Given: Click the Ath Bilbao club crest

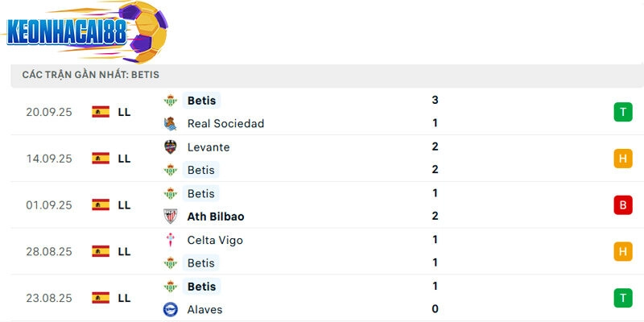Looking at the screenshot, I should 170,217.
